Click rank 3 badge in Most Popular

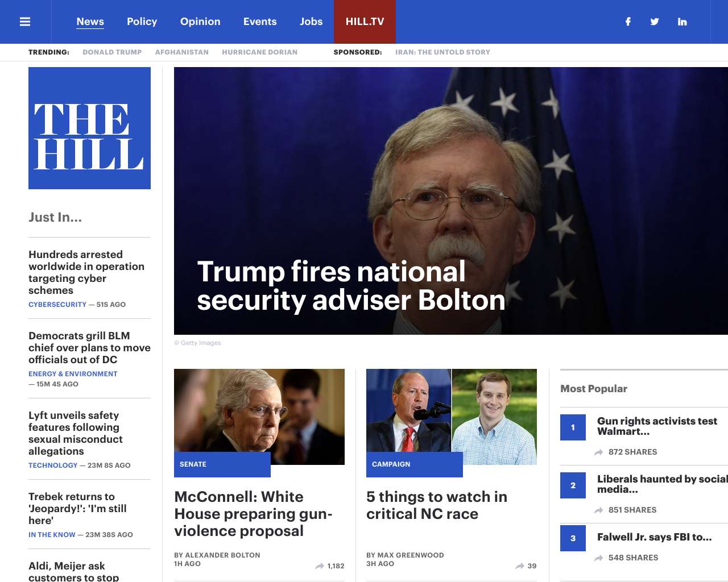pos(573,538)
